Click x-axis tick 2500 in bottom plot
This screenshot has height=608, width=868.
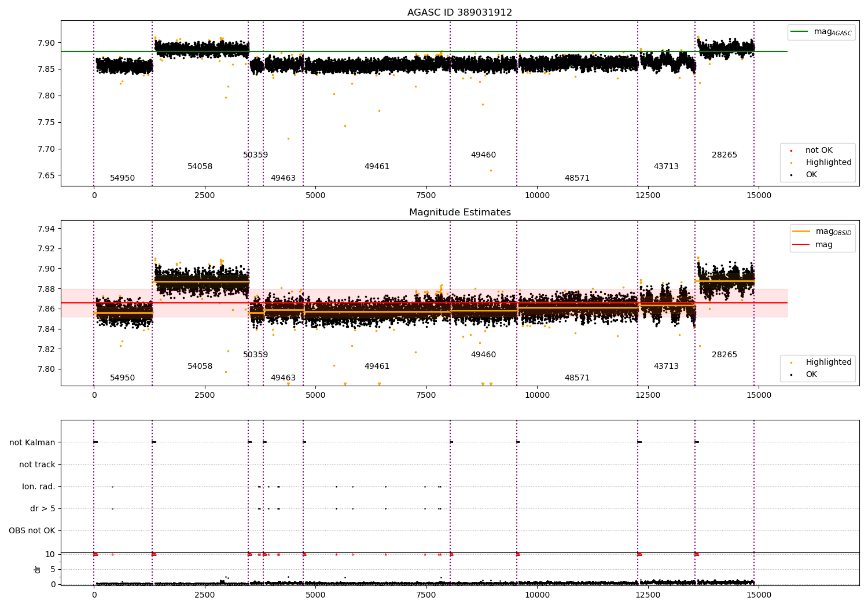coord(205,595)
